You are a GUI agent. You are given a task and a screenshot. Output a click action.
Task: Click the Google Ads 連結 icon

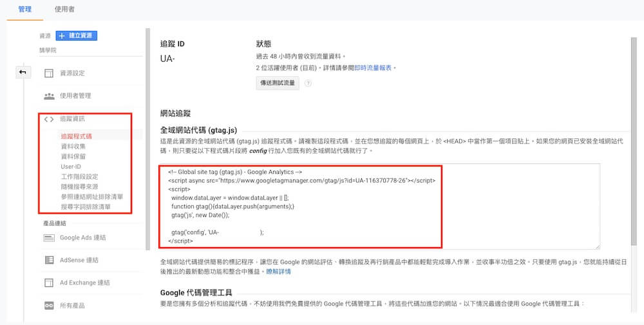pos(49,238)
